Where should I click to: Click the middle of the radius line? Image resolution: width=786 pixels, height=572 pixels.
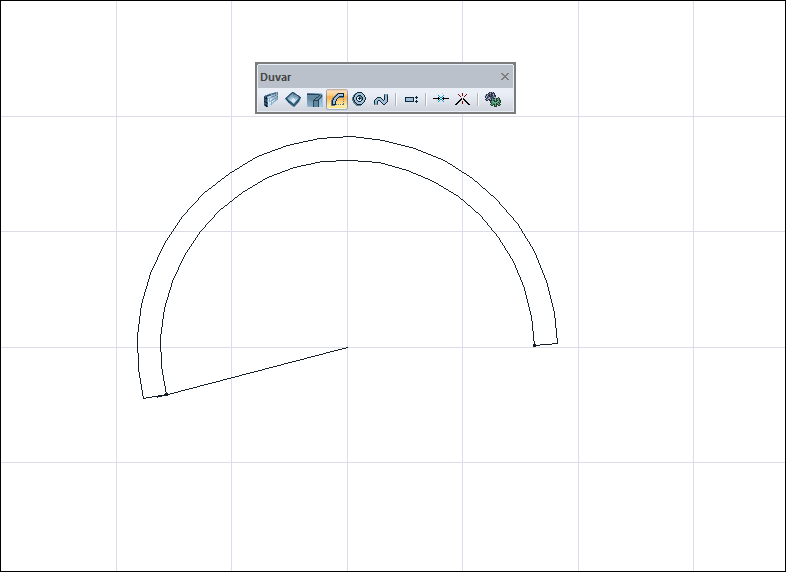(256, 371)
